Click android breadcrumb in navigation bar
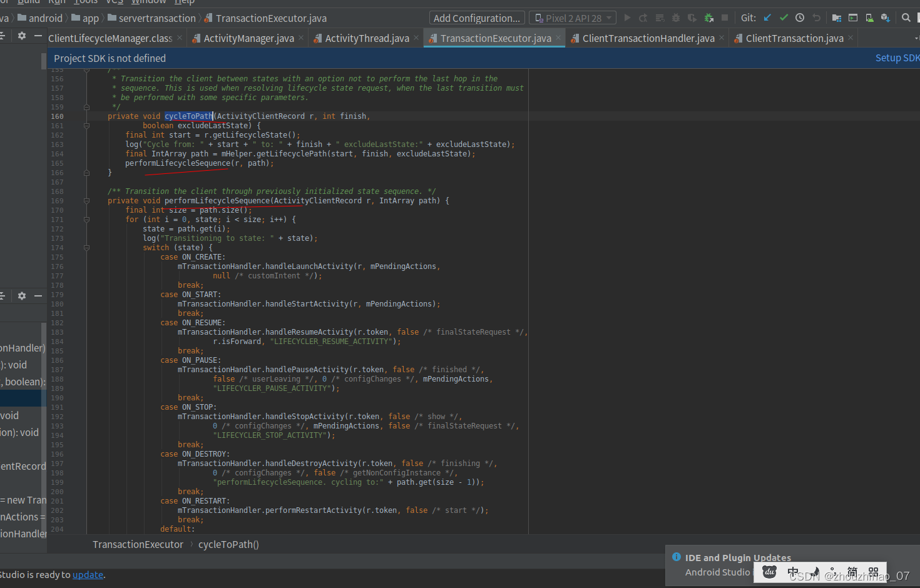920x588 pixels. [40, 18]
